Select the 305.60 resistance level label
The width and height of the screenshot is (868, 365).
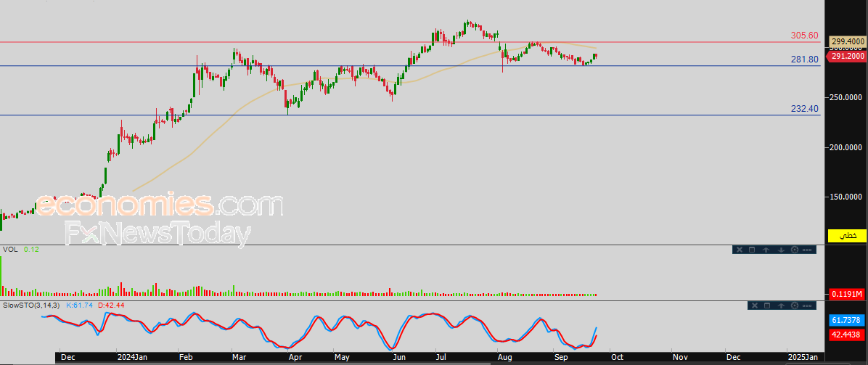coord(804,36)
